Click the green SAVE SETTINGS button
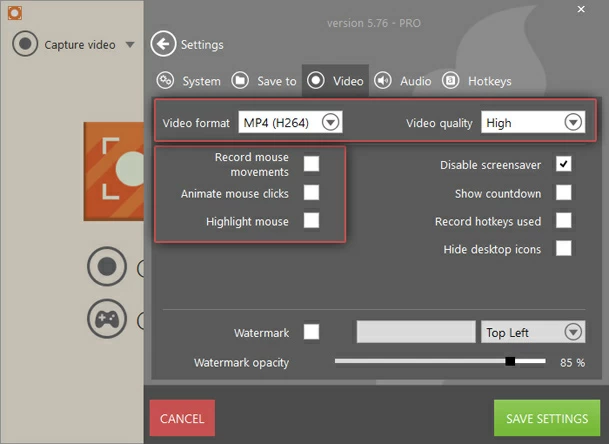Image resolution: width=609 pixels, height=444 pixels. click(x=546, y=418)
